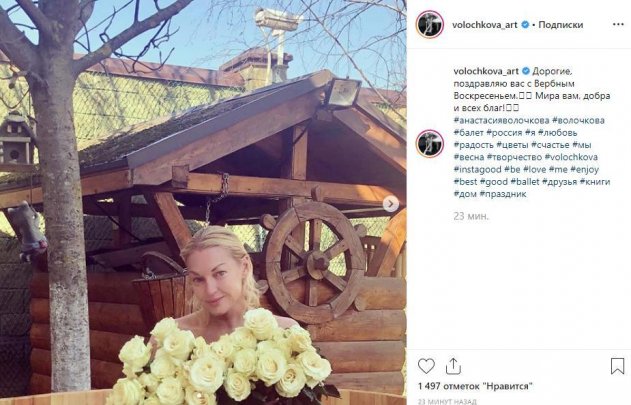Screen dimensions: 631x405
Task: Share the post using the upload arrow icon
Action: click(453, 366)
